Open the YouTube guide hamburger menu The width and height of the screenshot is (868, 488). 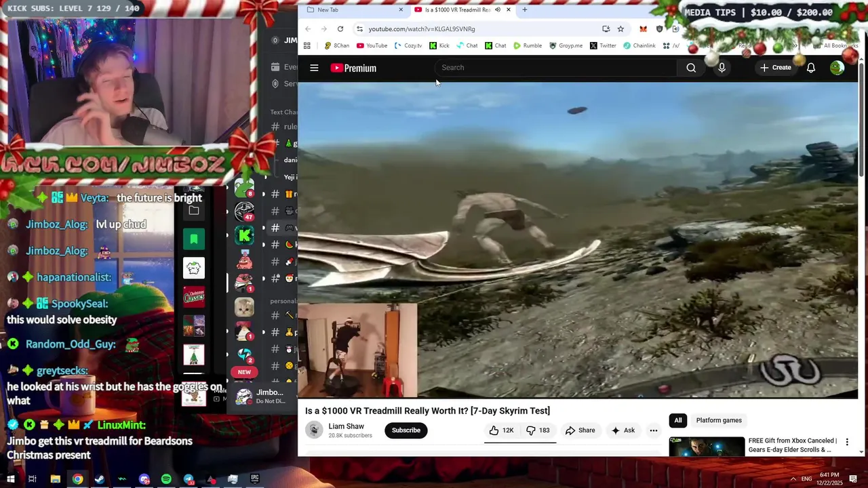coord(314,68)
